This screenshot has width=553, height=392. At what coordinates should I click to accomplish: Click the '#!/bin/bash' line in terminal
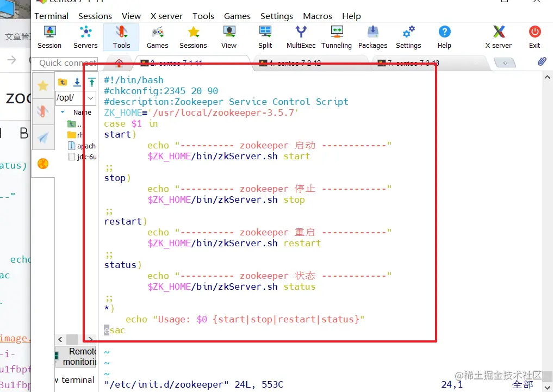(134, 80)
